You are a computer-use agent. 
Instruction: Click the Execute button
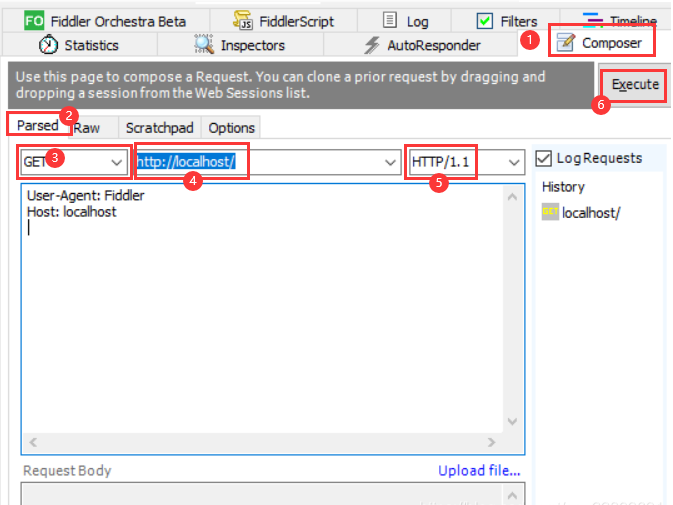click(x=635, y=85)
